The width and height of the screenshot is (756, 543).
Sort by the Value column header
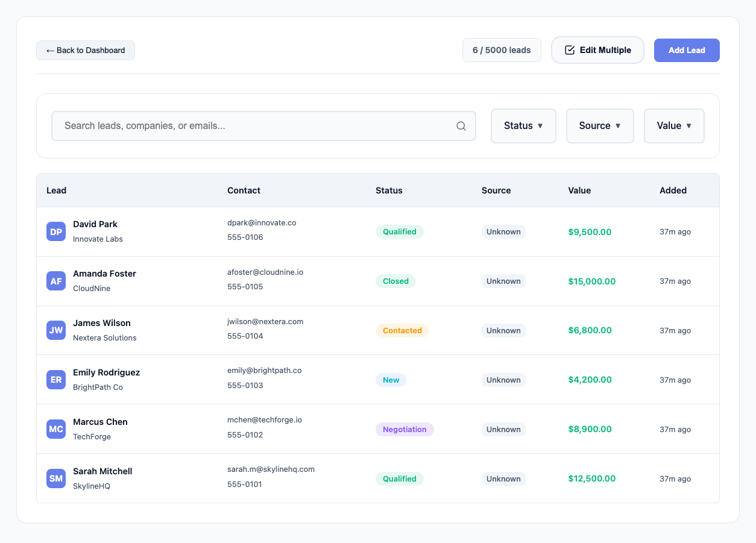579,190
